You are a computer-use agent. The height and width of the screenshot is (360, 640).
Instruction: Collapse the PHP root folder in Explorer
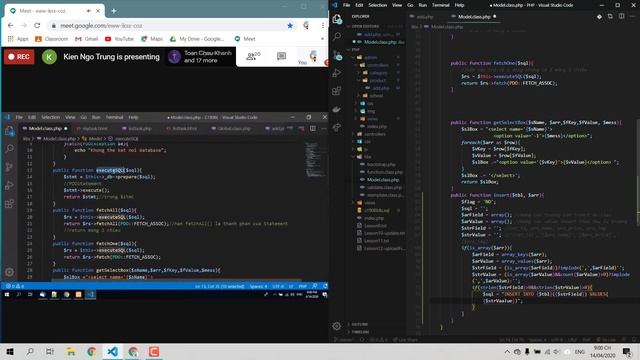tap(355, 49)
